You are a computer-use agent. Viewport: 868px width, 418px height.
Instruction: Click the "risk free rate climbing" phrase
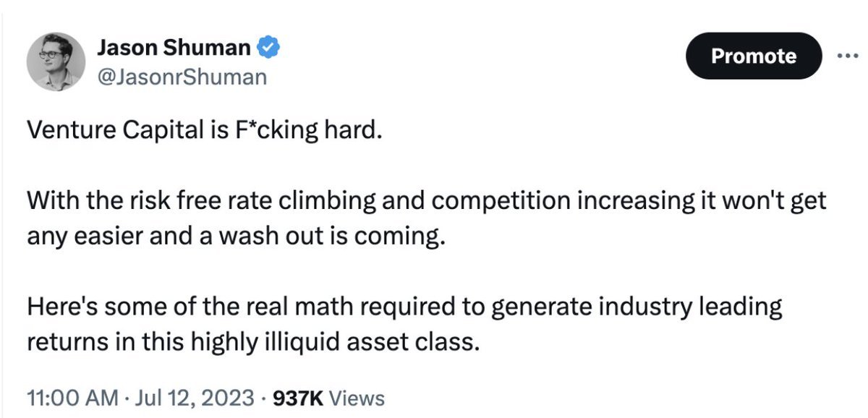pos(211,202)
